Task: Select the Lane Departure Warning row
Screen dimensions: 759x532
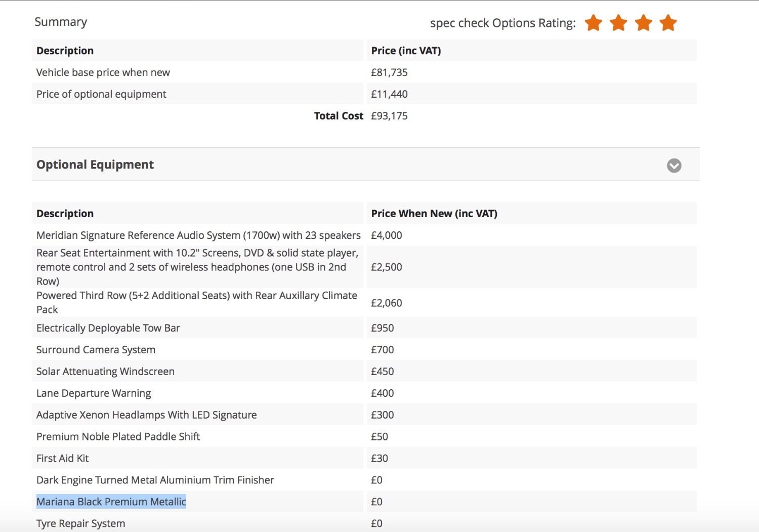Action: pos(94,393)
